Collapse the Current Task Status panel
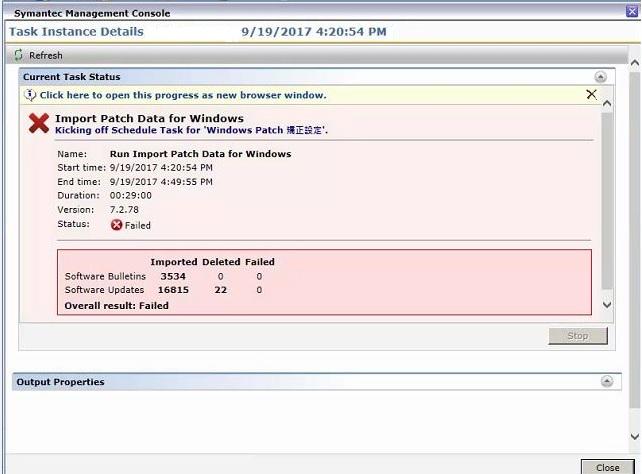The height and width of the screenshot is (474, 642). tap(600, 77)
